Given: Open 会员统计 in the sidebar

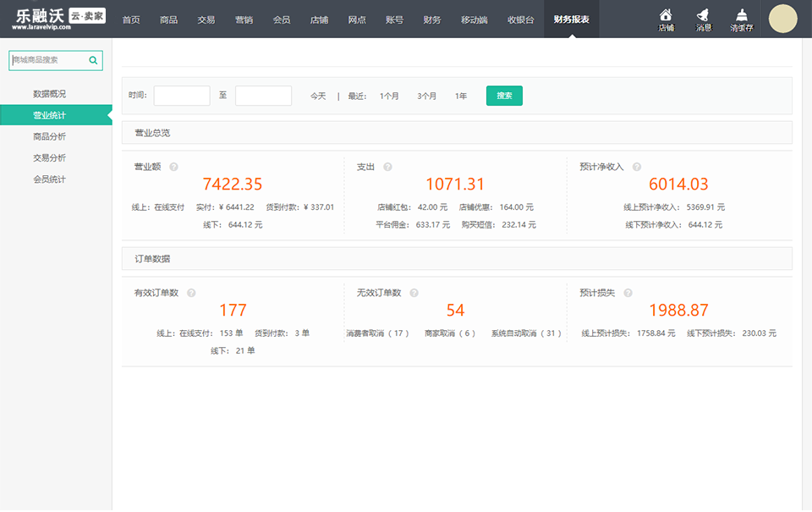Looking at the screenshot, I should pos(50,179).
